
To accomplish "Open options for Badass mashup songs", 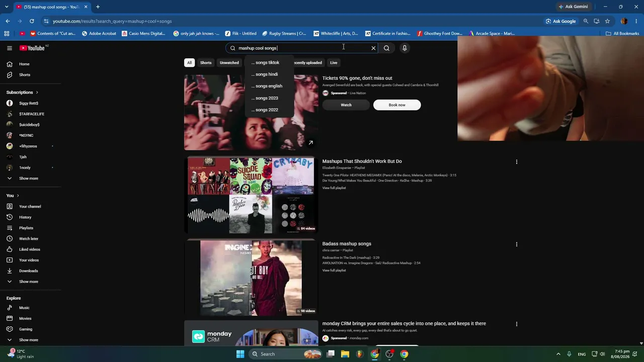I will (516, 244).
